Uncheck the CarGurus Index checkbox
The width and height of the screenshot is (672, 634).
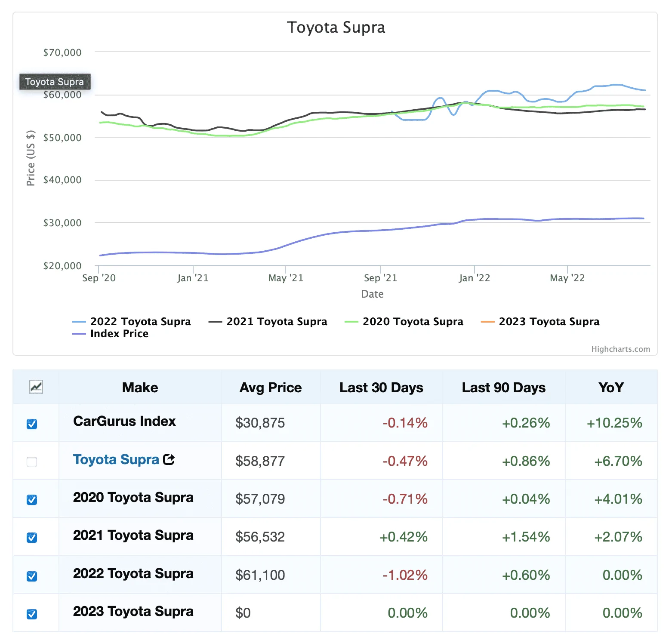click(x=32, y=424)
